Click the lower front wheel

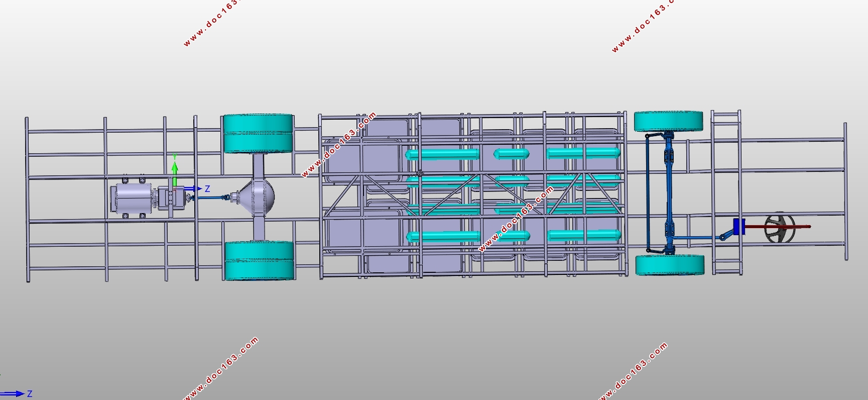670,265
